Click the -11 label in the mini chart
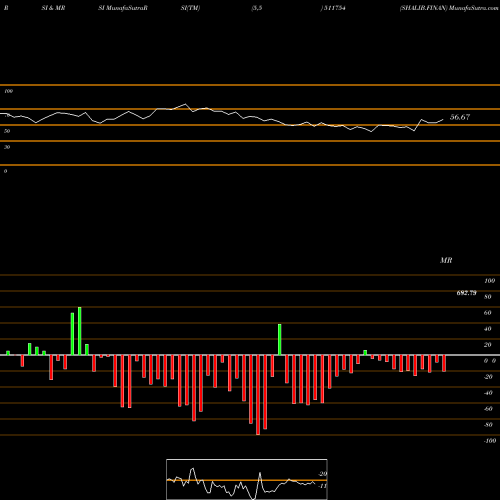 point(322,486)
